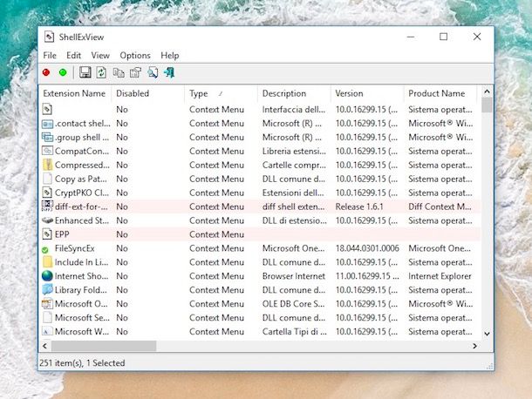Click the horizontal scrollbar left arrow

click(x=44, y=346)
